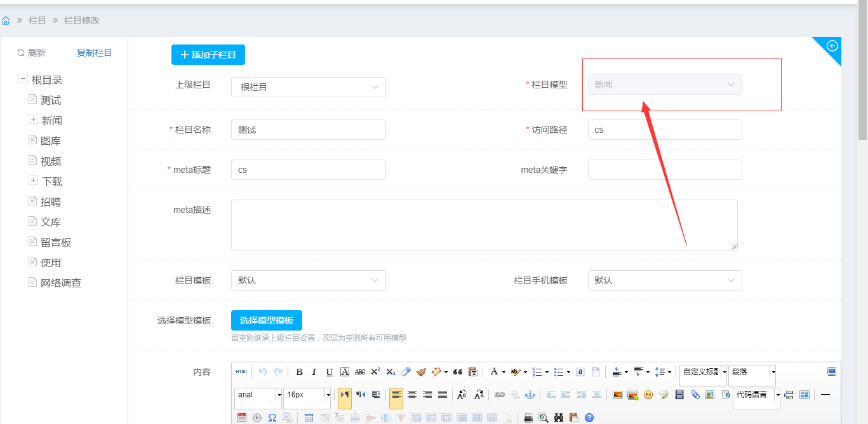This screenshot has height=424, width=868.
Task: Click the clear document blank page icon
Action: (596, 372)
